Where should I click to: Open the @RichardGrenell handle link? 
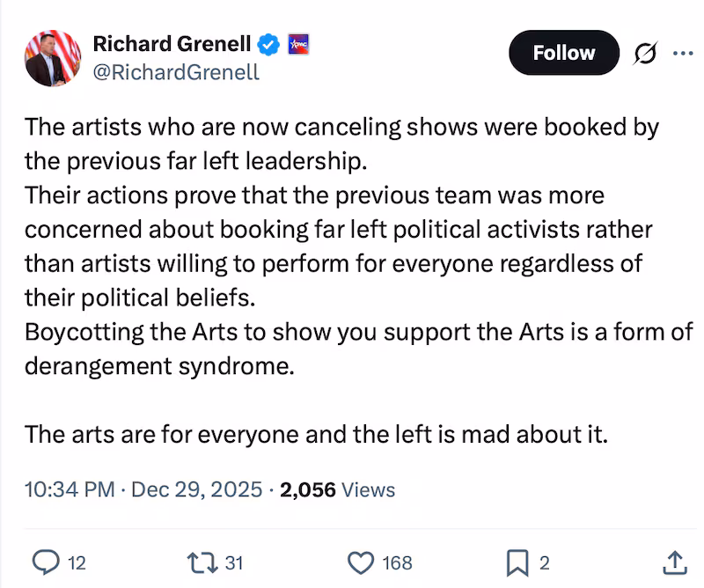point(176,73)
